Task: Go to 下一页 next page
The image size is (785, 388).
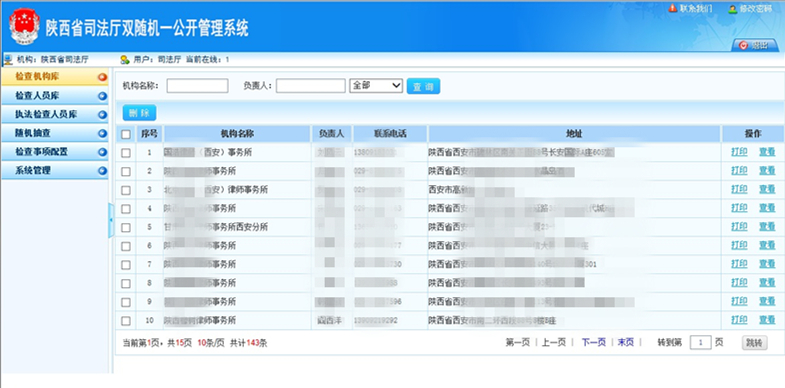Action: click(593, 342)
